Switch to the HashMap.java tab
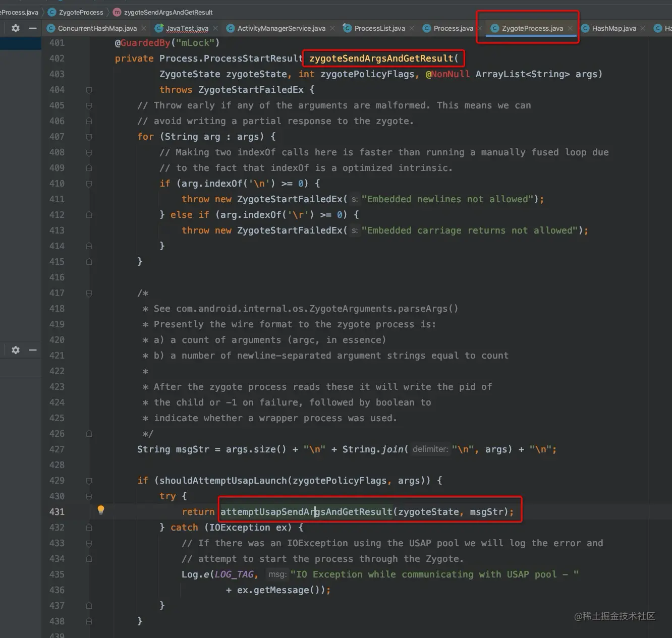The image size is (672, 638). pyautogui.click(x=614, y=28)
